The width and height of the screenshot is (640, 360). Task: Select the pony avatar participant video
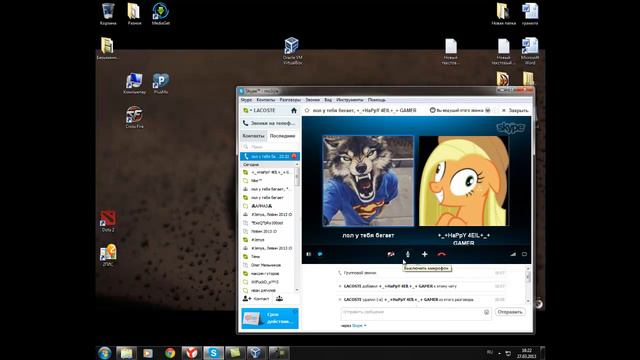point(464,181)
